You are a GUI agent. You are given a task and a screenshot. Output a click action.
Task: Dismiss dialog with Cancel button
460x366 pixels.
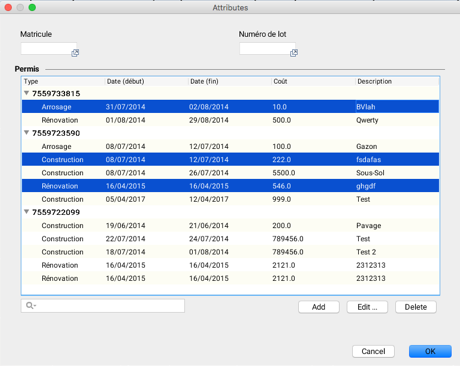click(373, 351)
